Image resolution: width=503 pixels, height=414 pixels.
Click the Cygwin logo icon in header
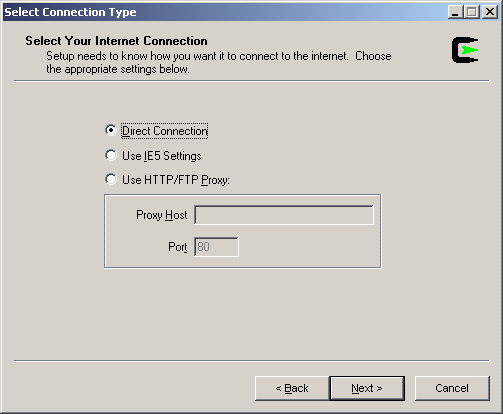click(465, 50)
